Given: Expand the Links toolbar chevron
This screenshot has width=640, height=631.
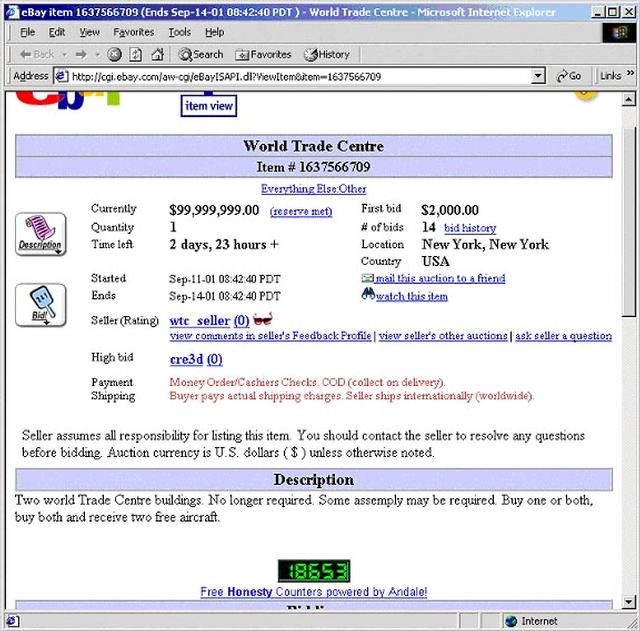Looking at the screenshot, I should point(630,76).
